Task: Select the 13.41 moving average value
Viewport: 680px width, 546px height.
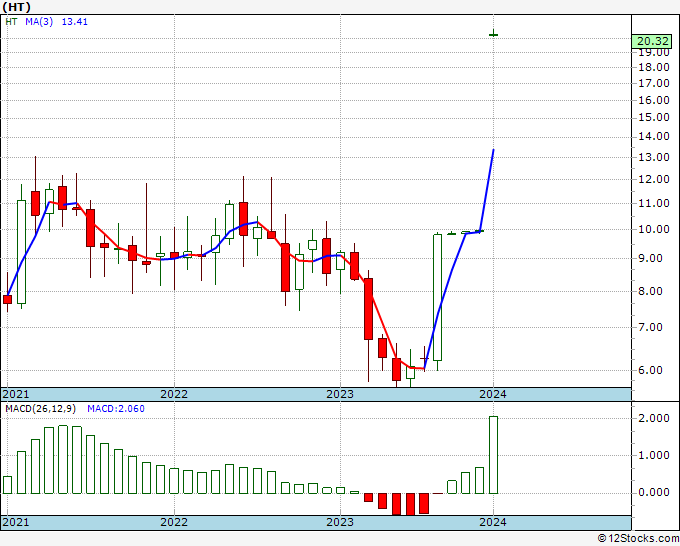Action: click(x=75, y=22)
